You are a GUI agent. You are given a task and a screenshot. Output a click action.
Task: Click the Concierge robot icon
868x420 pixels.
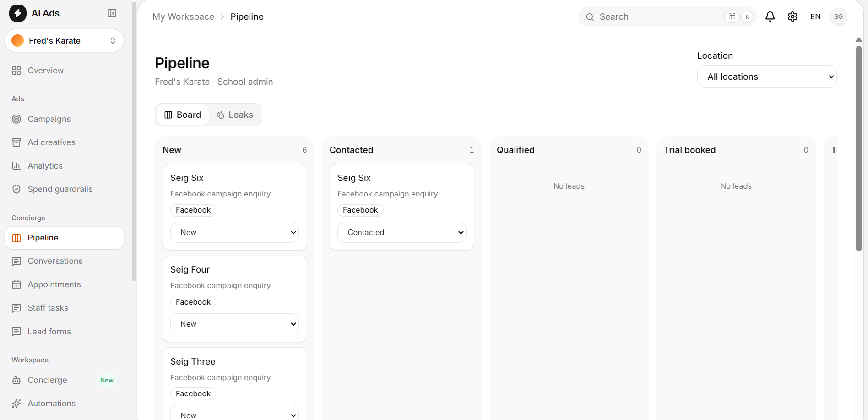coord(16,380)
